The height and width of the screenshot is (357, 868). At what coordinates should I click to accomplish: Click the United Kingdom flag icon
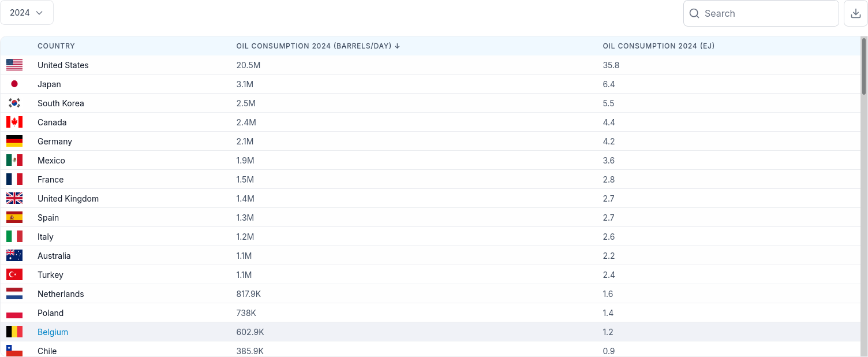(14, 199)
